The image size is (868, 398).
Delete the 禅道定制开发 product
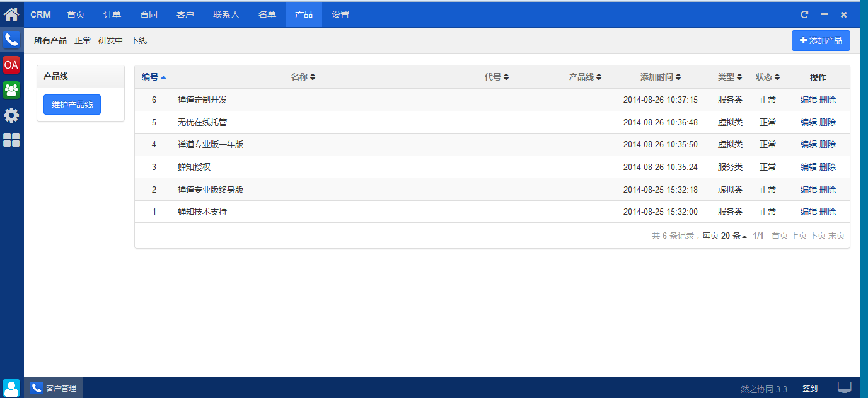(828, 99)
